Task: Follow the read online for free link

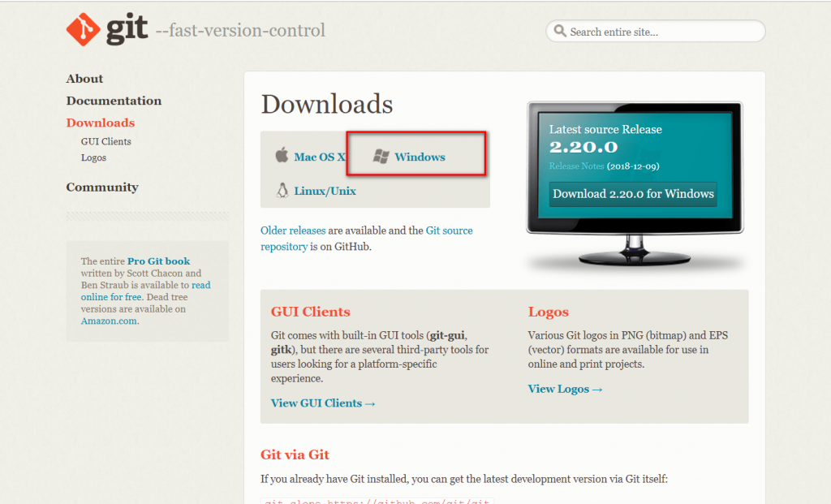Action: point(146,291)
